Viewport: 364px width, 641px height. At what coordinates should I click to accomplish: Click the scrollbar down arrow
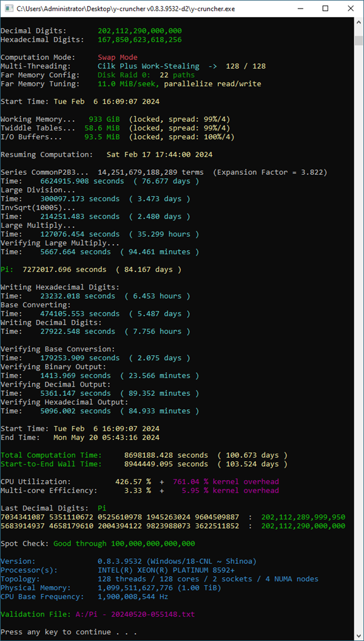[359, 635]
